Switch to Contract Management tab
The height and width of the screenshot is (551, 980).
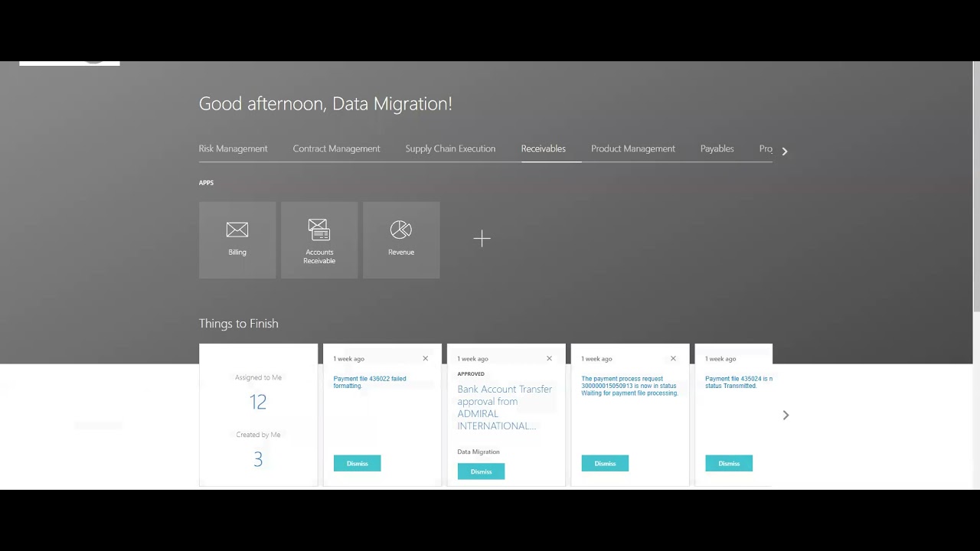pos(336,148)
